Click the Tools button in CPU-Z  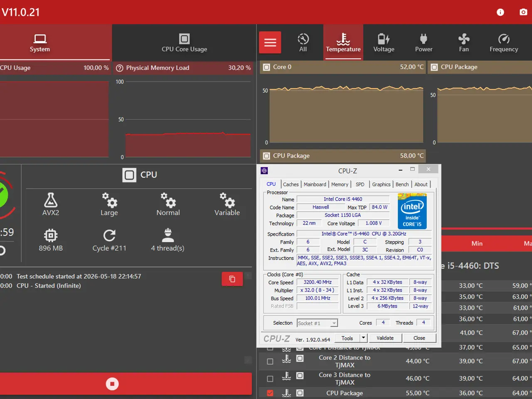(x=347, y=338)
